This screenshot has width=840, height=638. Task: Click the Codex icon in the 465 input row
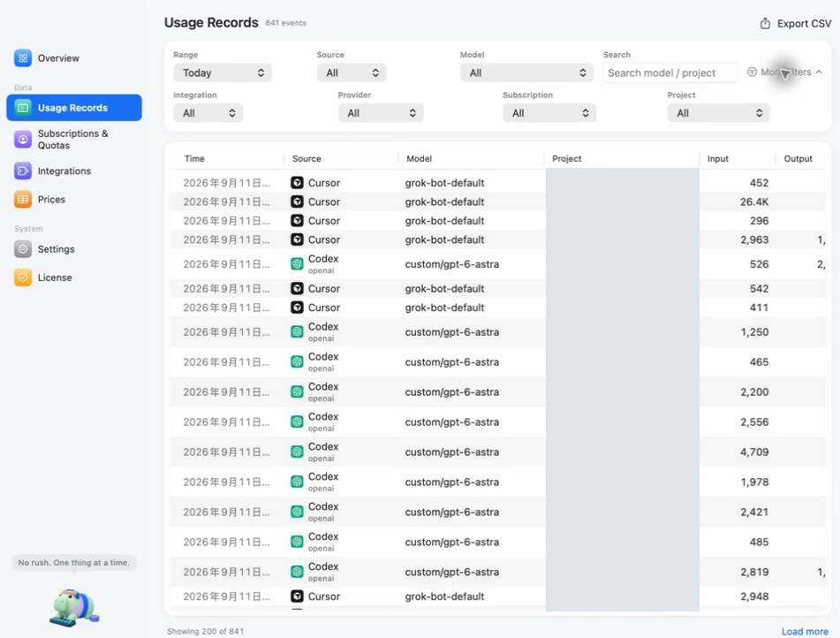[x=297, y=362]
